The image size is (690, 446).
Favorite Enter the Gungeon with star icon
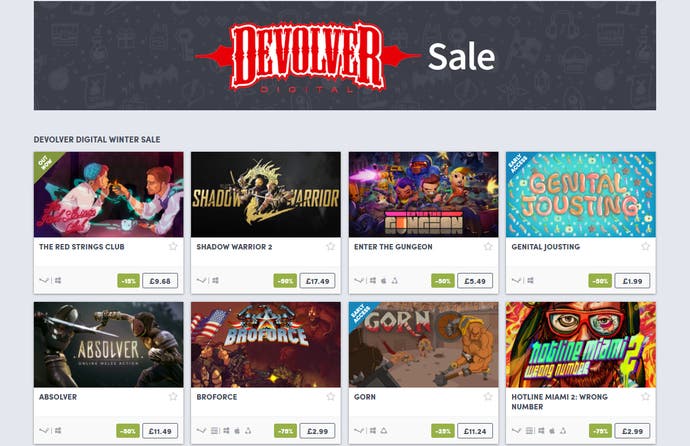(x=488, y=246)
